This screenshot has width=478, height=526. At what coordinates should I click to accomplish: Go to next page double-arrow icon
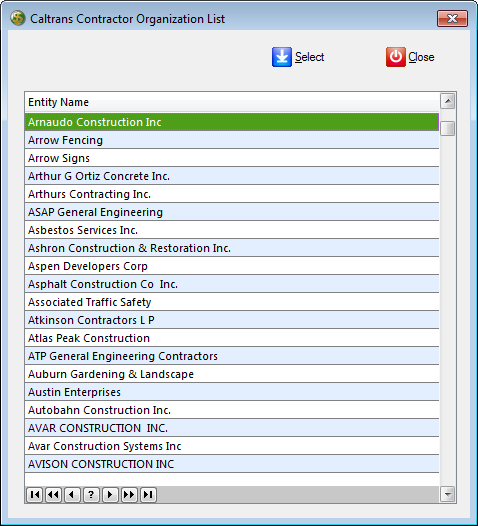pyautogui.click(x=129, y=495)
